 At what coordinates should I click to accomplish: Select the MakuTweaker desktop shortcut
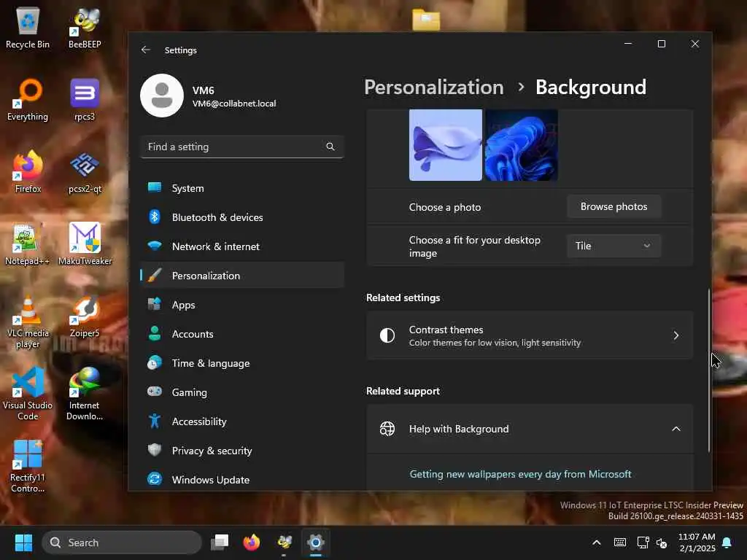pyautogui.click(x=85, y=244)
